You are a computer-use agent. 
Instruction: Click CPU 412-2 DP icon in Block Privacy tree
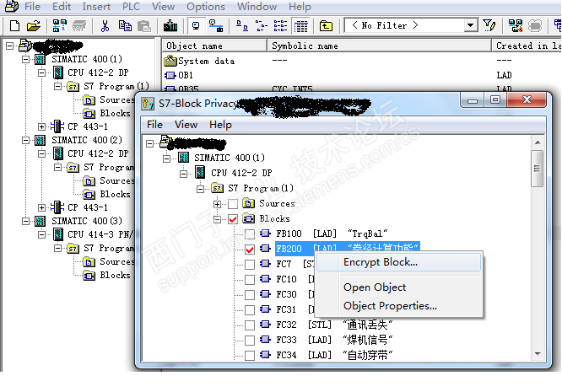tap(200, 173)
